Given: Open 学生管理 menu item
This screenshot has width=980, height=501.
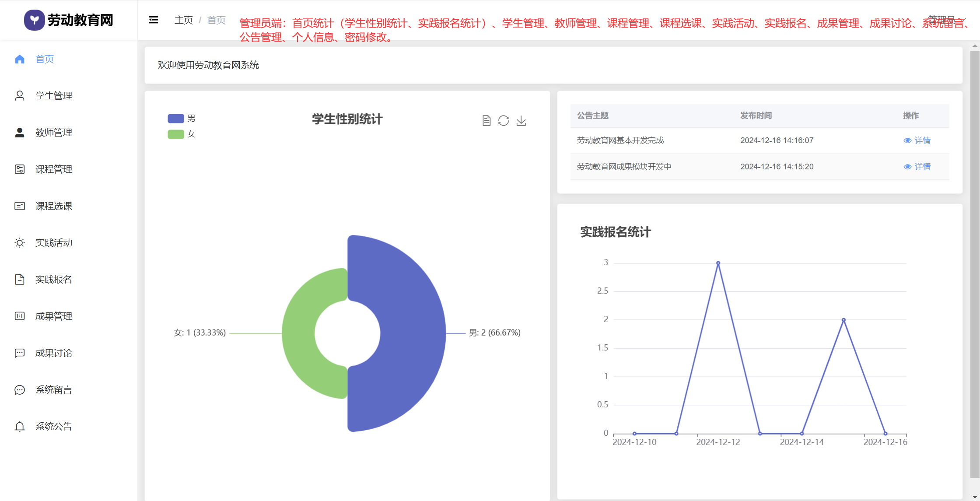Looking at the screenshot, I should [54, 96].
